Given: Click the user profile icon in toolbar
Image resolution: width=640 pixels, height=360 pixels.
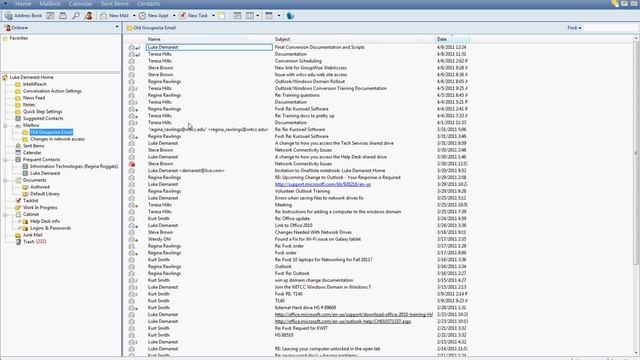Looking at the screenshot, I should click(89, 16).
